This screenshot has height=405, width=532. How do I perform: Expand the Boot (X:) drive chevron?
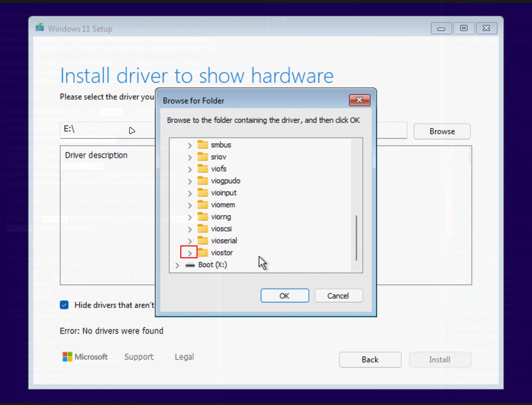[177, 265]
